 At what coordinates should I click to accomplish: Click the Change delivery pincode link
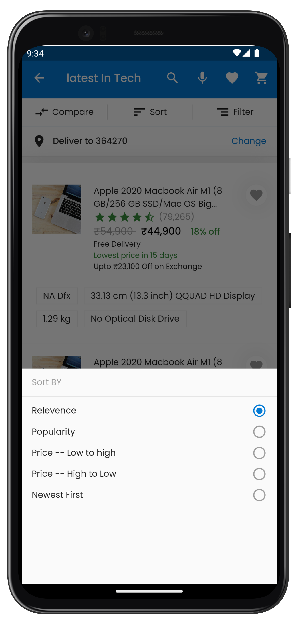[249, 141]
